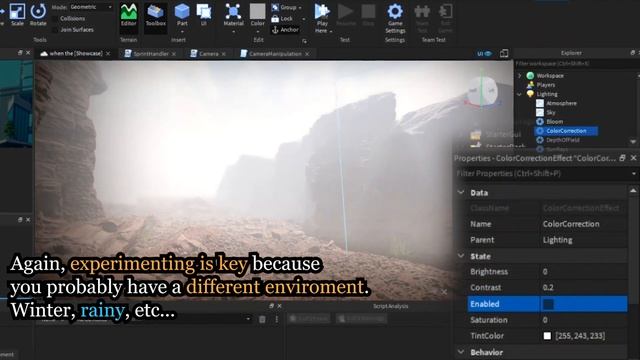Image resolution: width=640 pixels, height=360 pixels.
Task: Expand the Workspace tree node
Action: 520,76
